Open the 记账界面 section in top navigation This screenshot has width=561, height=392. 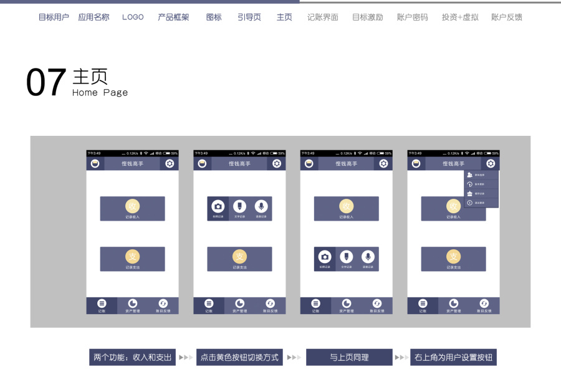click(322, 17)
